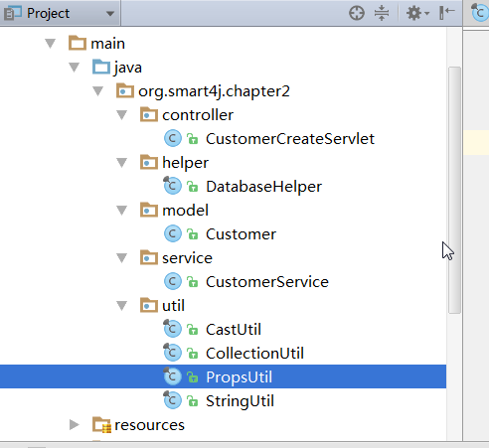The width and height of the screenshot is (489, 448).
Task: Click the collapse all icon
Action: [x=382, y=14]
